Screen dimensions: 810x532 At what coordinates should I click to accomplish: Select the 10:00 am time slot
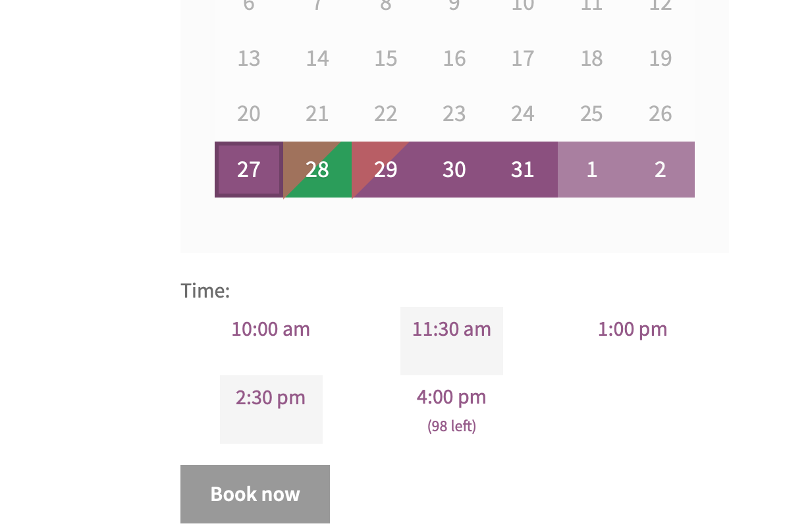tap(271, 329)
